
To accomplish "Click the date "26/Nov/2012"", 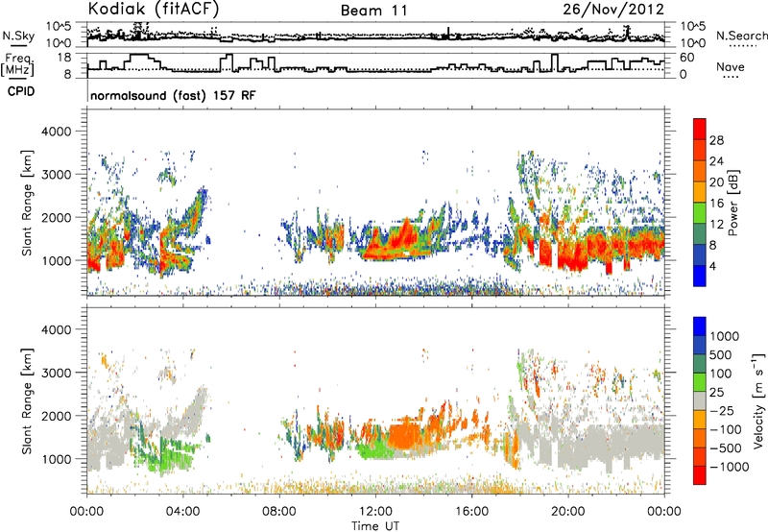I will [x=613, y=10].
